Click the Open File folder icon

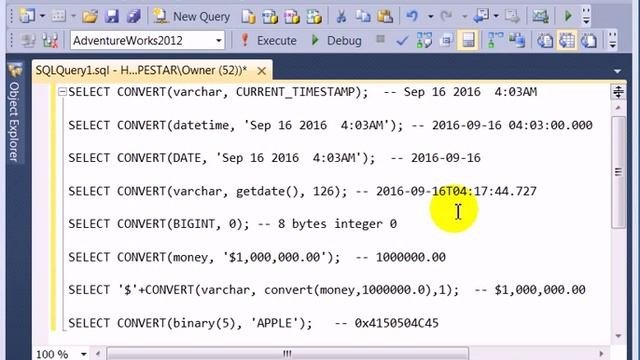90,16
